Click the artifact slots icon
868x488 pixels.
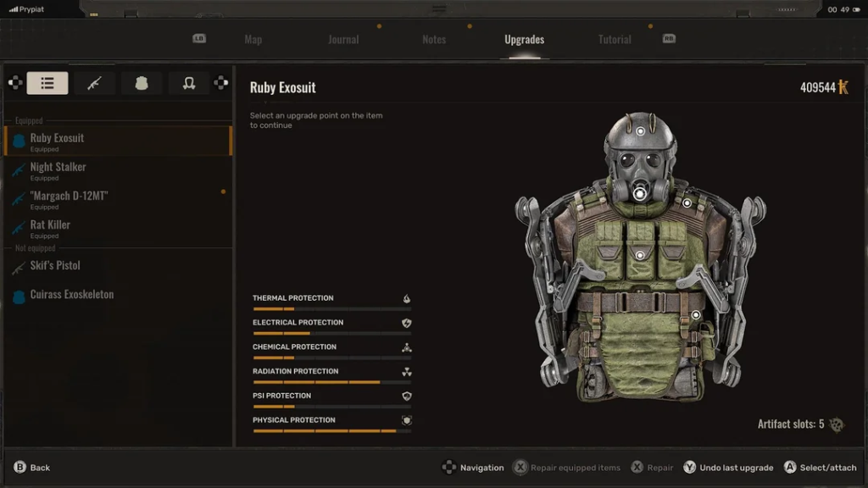837,424
